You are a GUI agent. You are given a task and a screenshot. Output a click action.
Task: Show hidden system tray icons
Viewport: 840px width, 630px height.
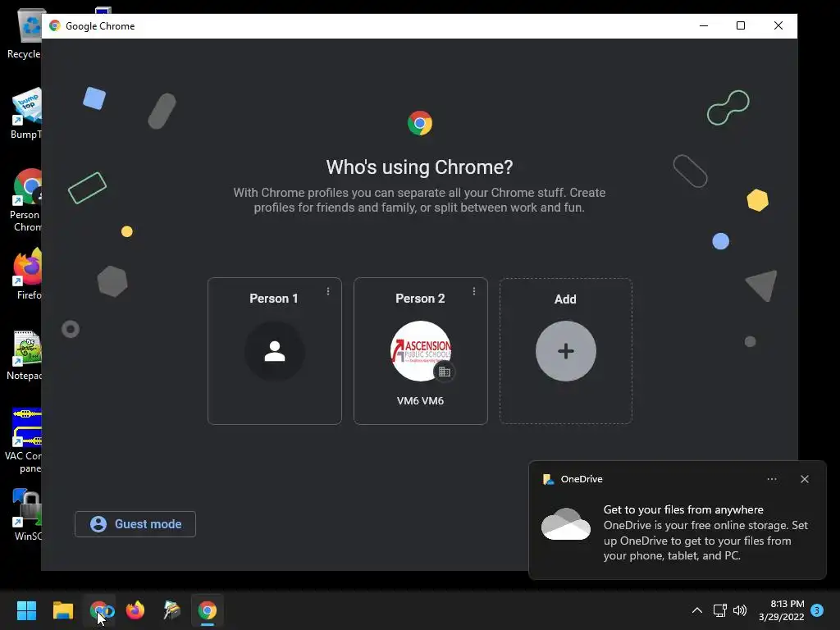(x=697, y=610)
